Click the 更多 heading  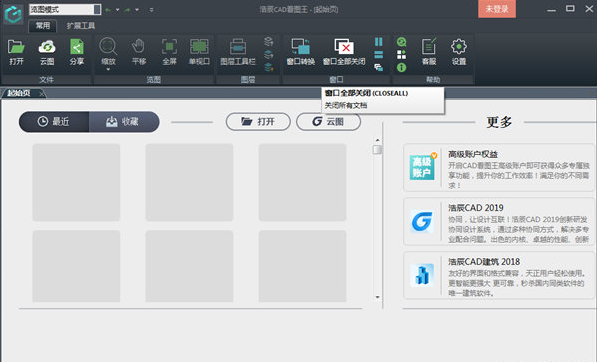coord(499,122)
